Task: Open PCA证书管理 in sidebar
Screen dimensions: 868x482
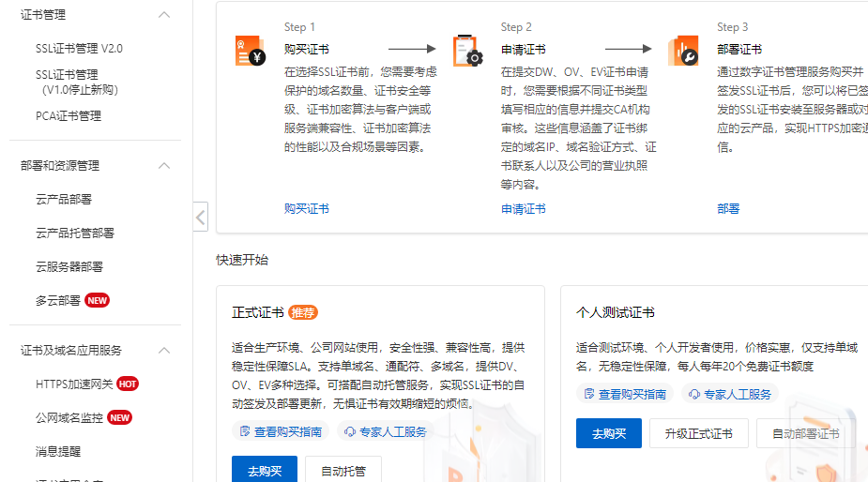Action: (69, 116)
